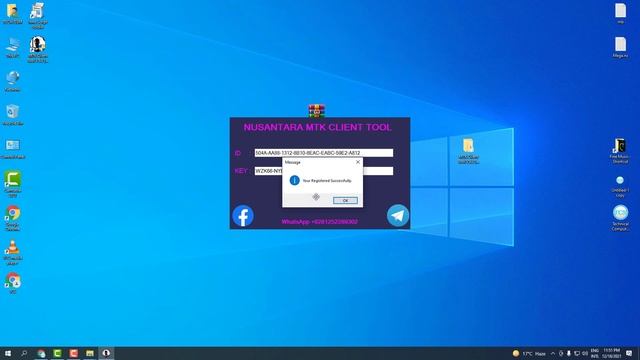Select the Mega.nz file icon on desktop
This screenshot has height=360, width=640.
(x=620, y=47)
